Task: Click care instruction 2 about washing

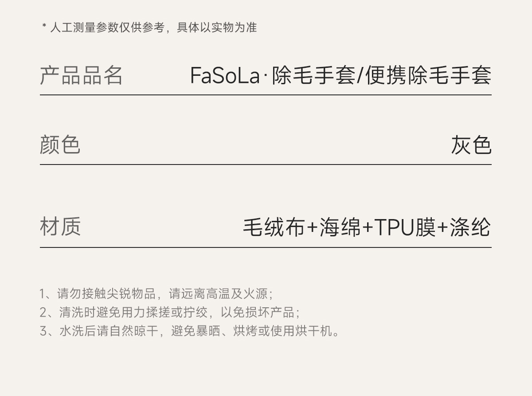Action: tap(169, 312)
